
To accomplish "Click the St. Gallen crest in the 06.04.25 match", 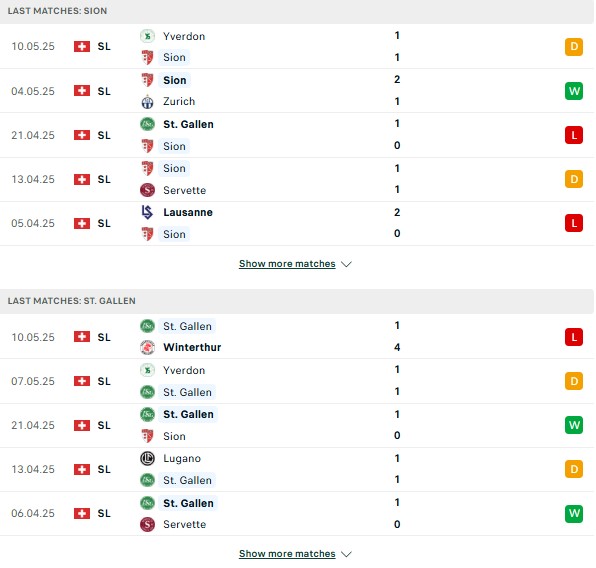I will (147, 503).
